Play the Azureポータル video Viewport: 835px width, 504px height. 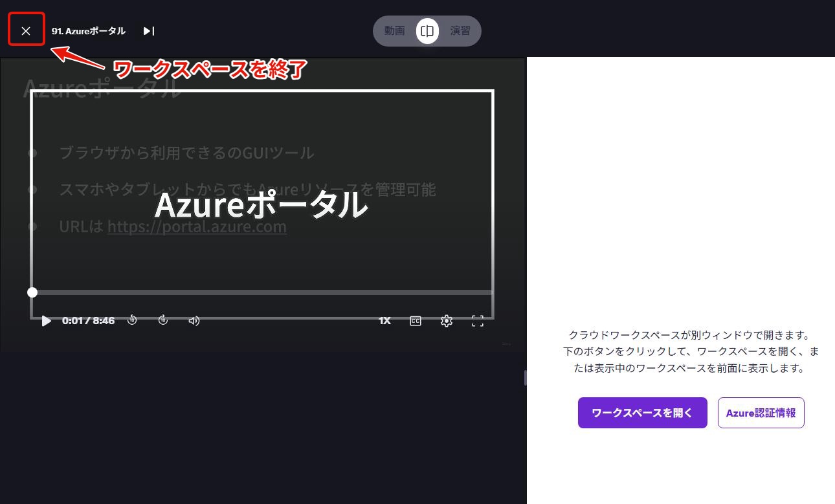pyautogui.click(x=46, y=321)
